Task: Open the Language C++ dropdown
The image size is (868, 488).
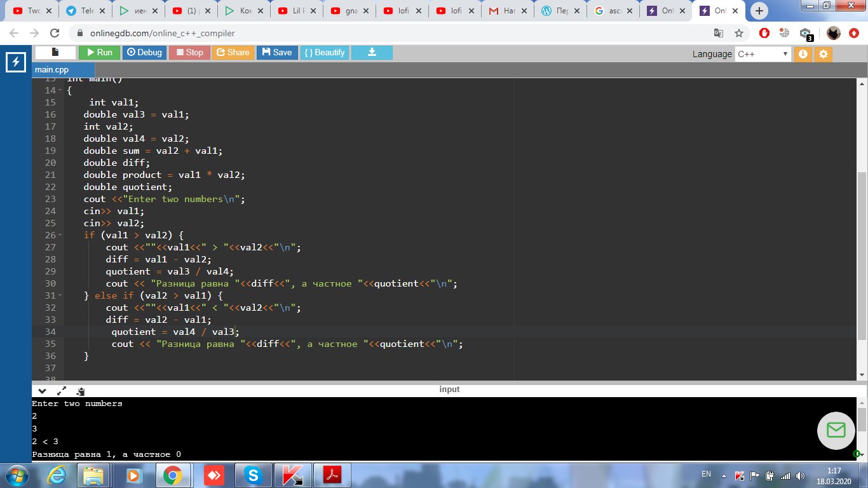Action: pos(763,54)
